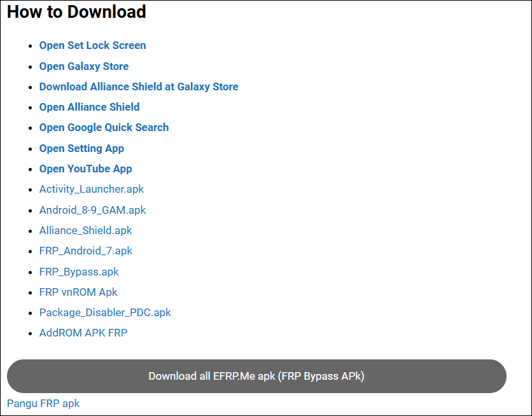Viewport: 532px width, 416px height.
Task: Open the Pangu FRP apk link
Action: tap(43, 403)
